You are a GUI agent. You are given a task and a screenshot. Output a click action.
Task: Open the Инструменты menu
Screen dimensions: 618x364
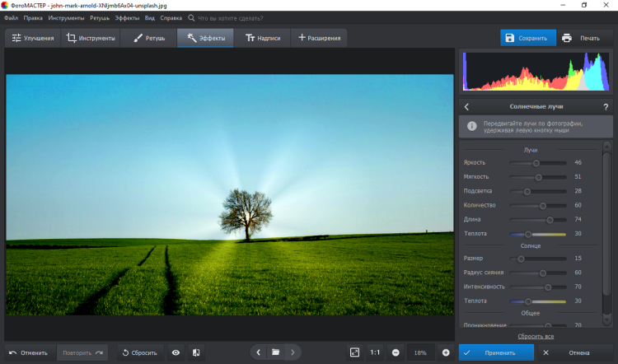65,16
